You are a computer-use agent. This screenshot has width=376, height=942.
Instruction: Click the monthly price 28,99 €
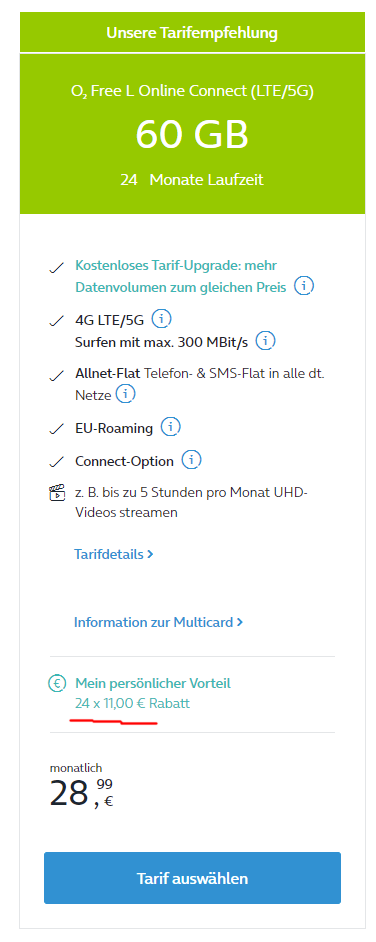(x=81, y=792)
